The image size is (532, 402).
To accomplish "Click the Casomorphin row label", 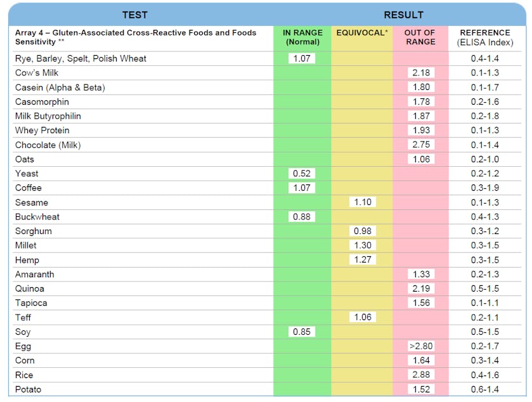I will pyautogui.click(x=42, y=102).
